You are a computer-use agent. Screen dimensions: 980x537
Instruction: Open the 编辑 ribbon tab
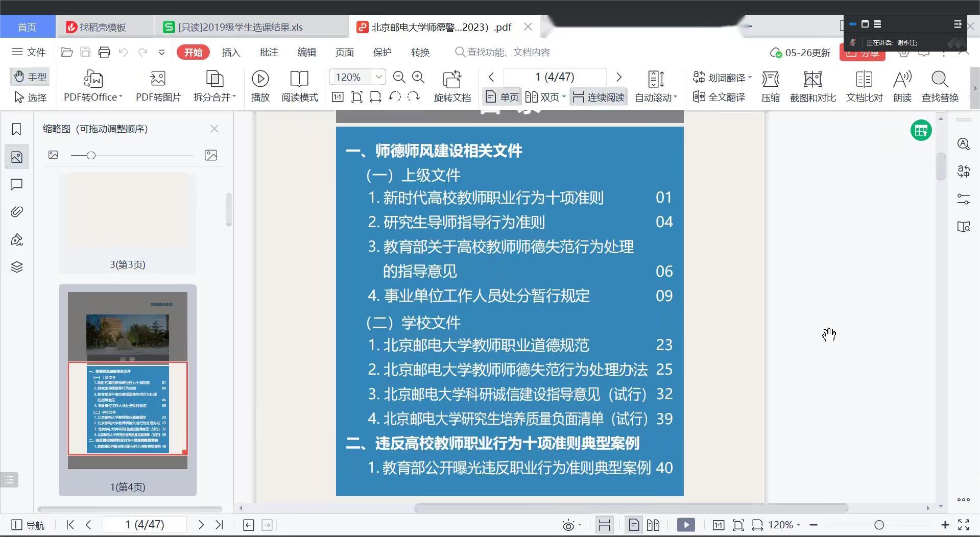pyautogui.click(x=306, y=52)
